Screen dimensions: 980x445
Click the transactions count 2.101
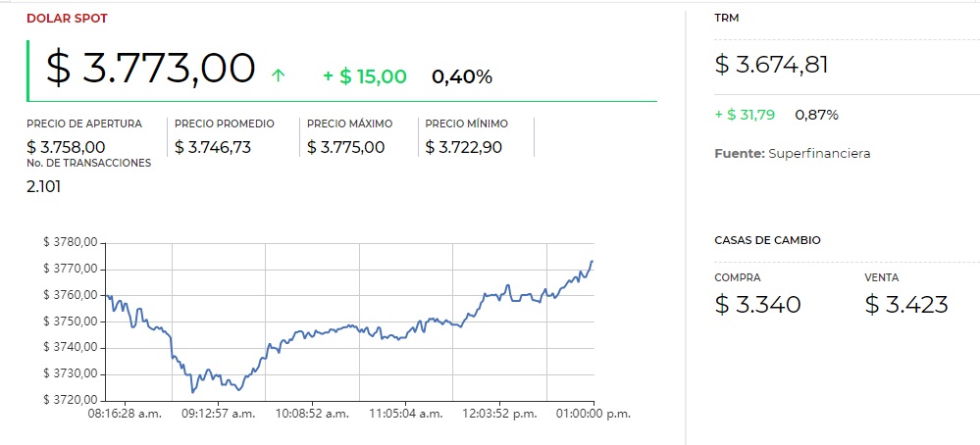click(x=44, y=186)
